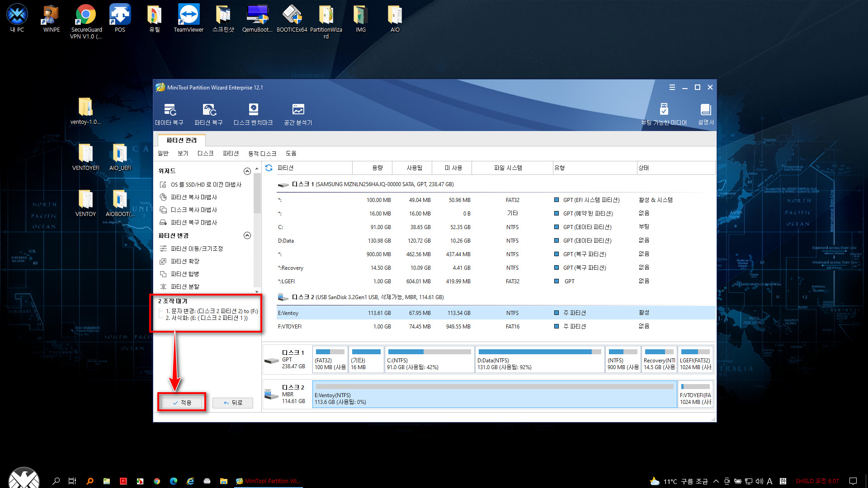Open the 파티션 복구 (Partition Recovery) tool
868x488 pixels.
[x=208, y=114]
